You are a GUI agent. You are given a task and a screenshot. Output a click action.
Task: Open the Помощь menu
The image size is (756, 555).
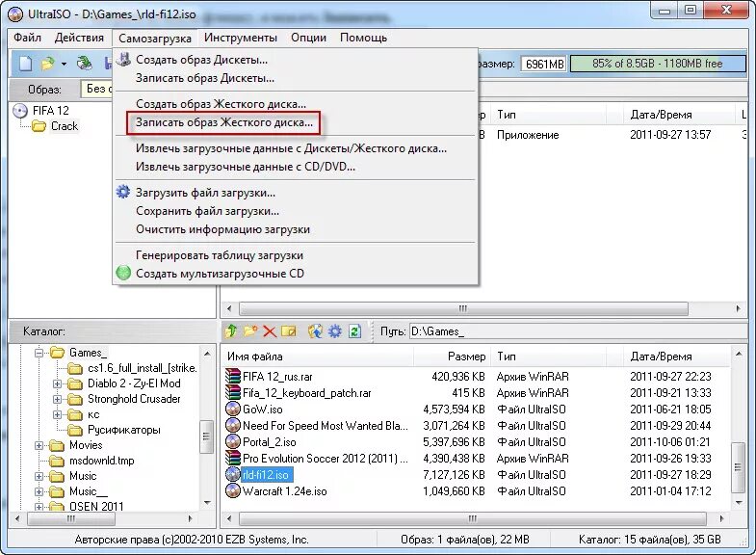pos(363,38)
